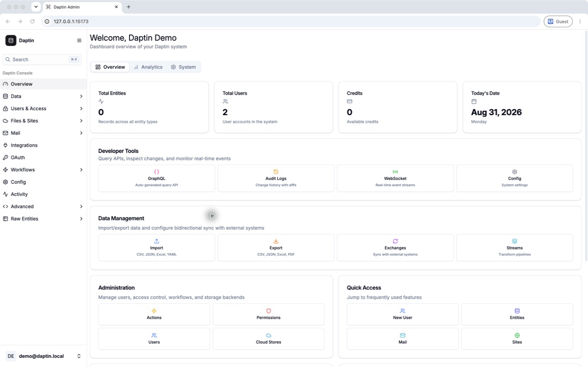This screenshot has width=588, height=367.
Task: Click the browser address bar
Action: coord(292,22)
